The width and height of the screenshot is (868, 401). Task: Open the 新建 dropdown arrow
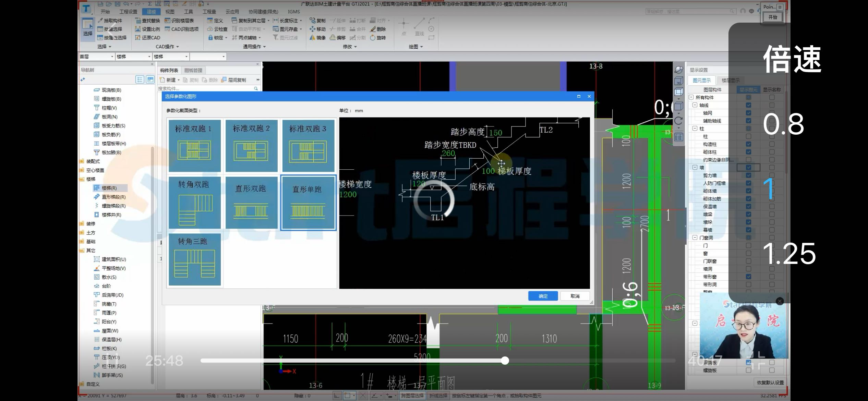click(179, 80)
